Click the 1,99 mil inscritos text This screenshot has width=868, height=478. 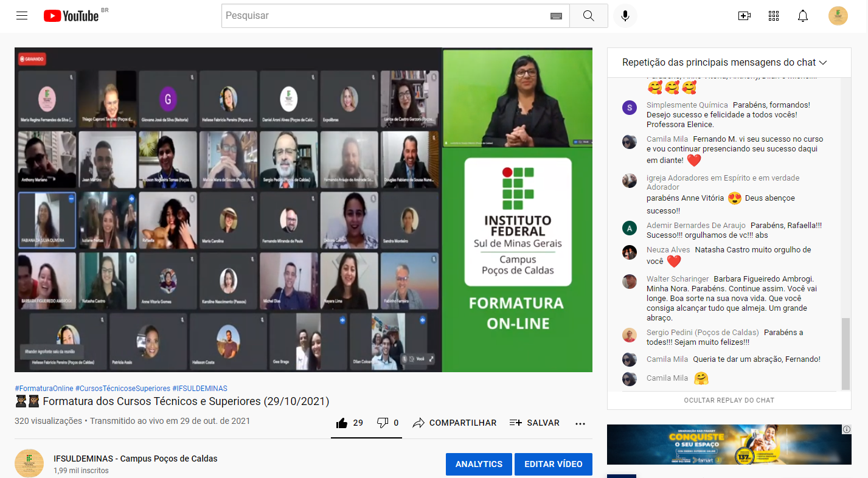click(81, 471)
